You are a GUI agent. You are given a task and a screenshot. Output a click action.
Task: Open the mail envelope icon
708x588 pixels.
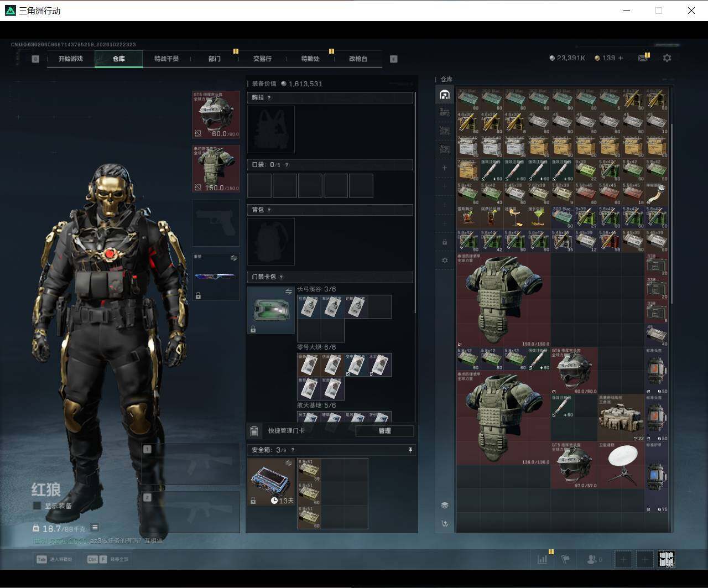point(642,58)
